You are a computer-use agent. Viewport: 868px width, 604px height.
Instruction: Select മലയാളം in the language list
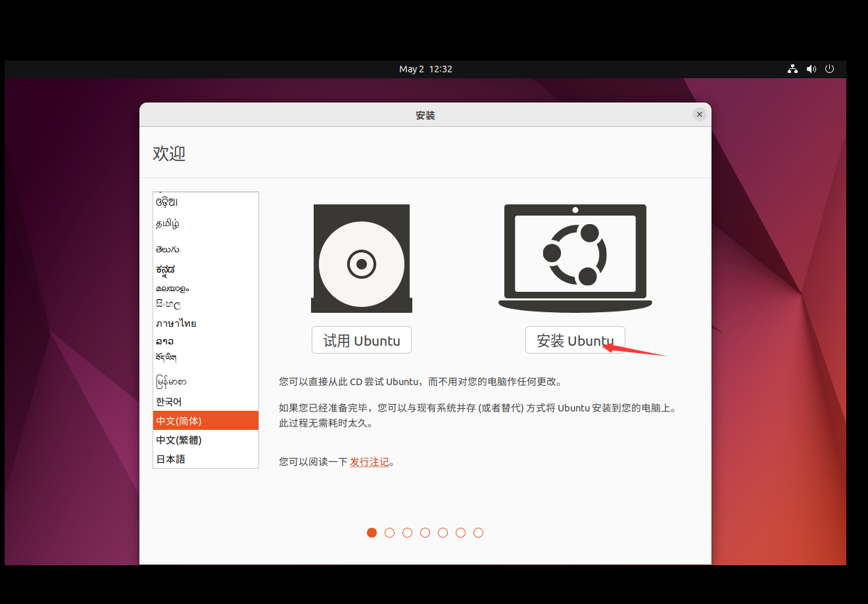click(206, 289)
